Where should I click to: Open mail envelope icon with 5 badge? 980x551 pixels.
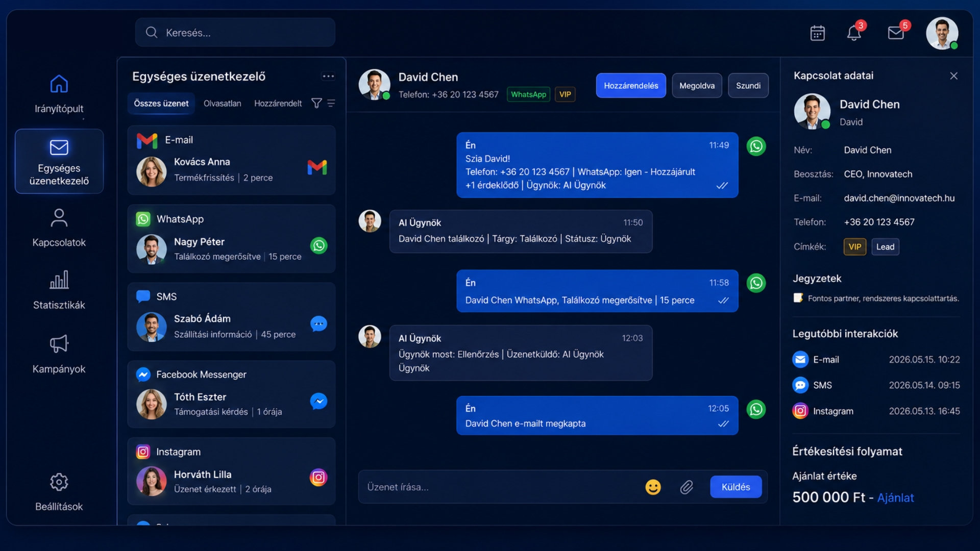pos(897,32)
